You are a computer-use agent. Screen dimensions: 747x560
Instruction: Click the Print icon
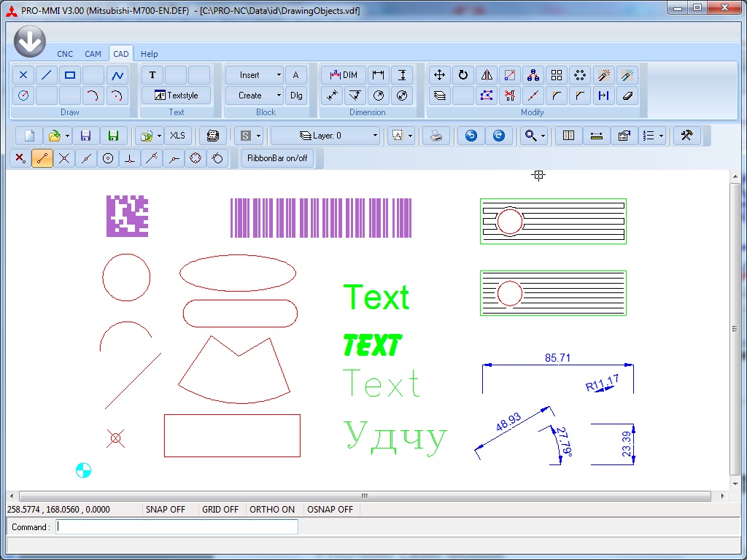(x=436, y=136)
